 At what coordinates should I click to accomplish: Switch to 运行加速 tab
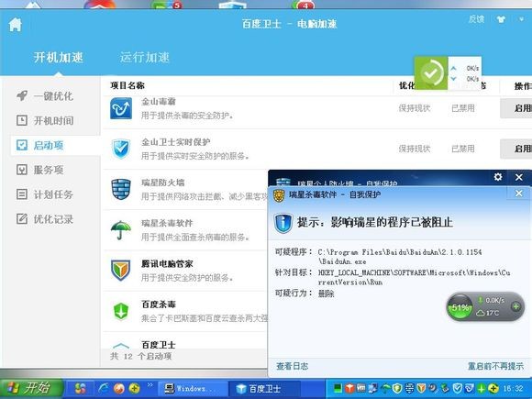144,58
